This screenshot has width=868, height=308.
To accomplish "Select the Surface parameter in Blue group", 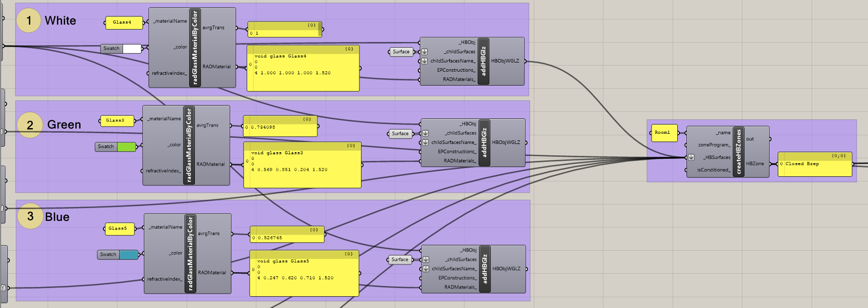I will click(400, 260).
